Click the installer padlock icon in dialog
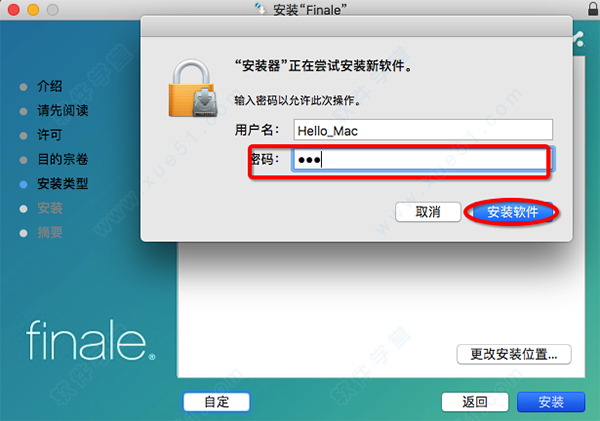 pos(193,88)
